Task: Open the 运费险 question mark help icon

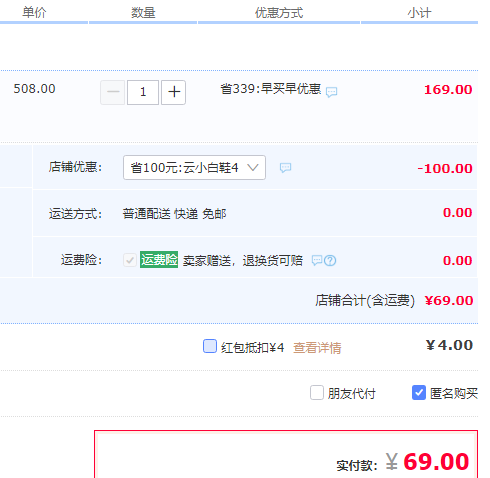Action: tap(330, 260)
